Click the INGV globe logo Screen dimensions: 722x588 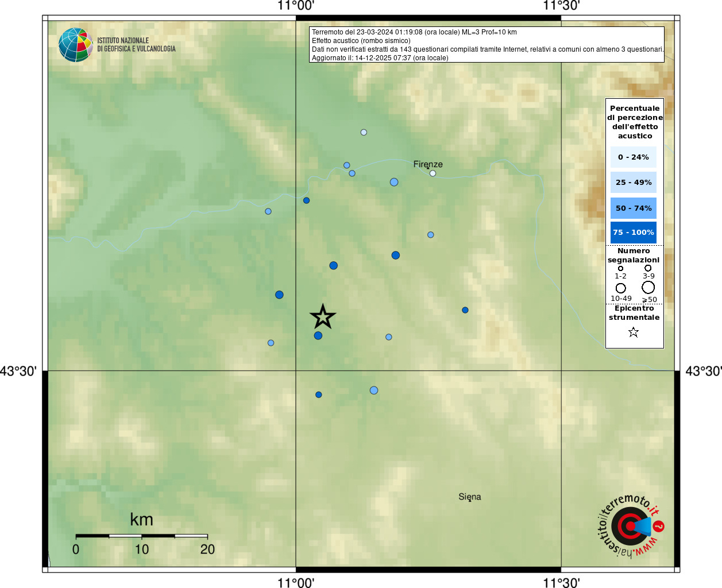pyautogui.click(x=76, y=45)
